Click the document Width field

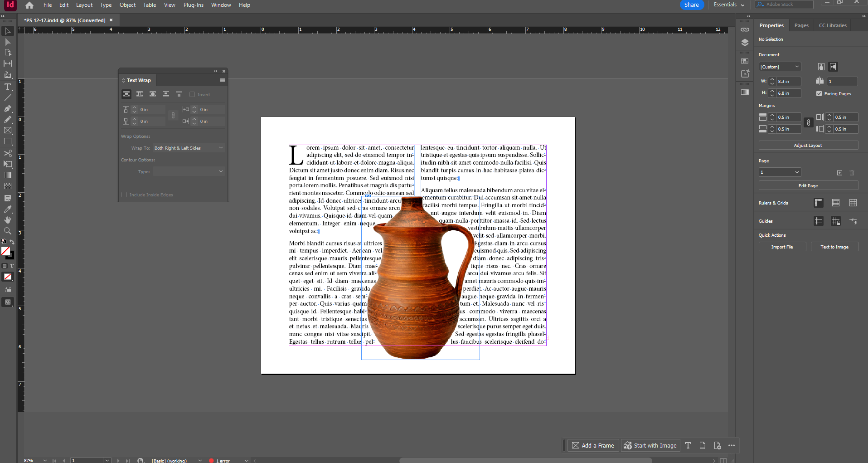(x=788, y=81)
